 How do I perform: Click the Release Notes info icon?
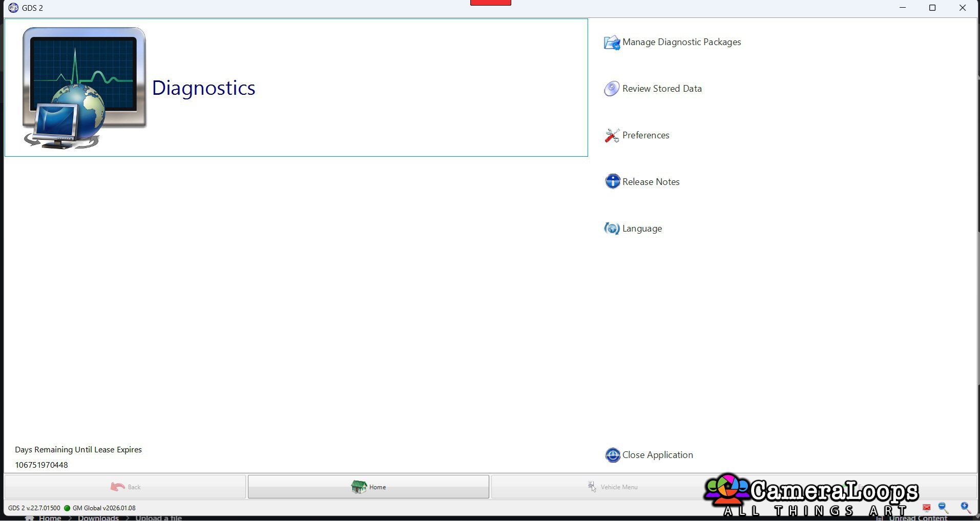click(612, 181)
